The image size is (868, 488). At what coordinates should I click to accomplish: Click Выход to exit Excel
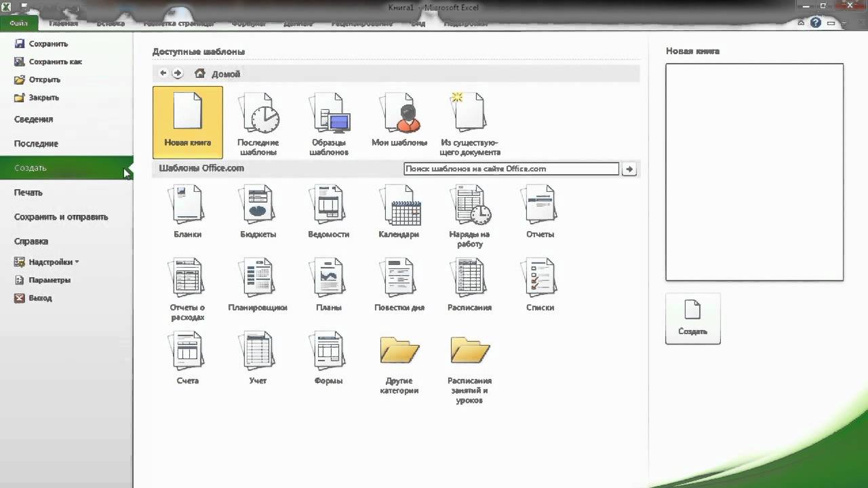pos(33,298)
